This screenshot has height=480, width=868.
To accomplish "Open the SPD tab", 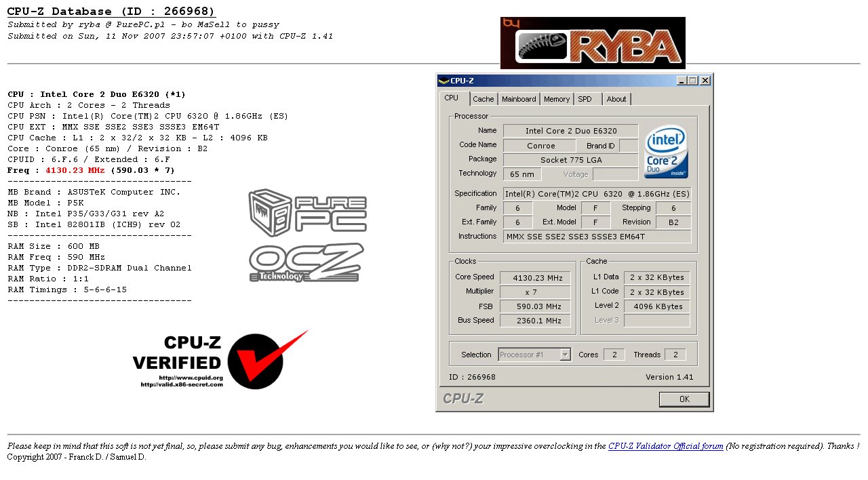I will 588,99.
